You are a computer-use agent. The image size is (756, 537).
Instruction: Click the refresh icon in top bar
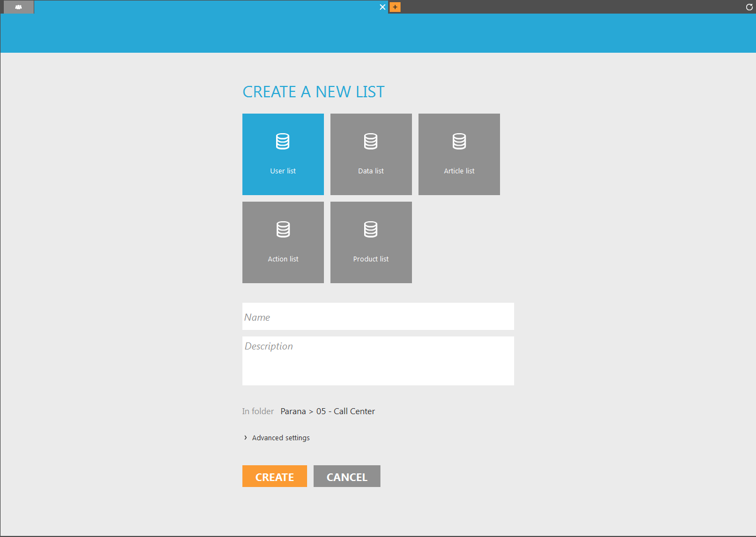749,7
